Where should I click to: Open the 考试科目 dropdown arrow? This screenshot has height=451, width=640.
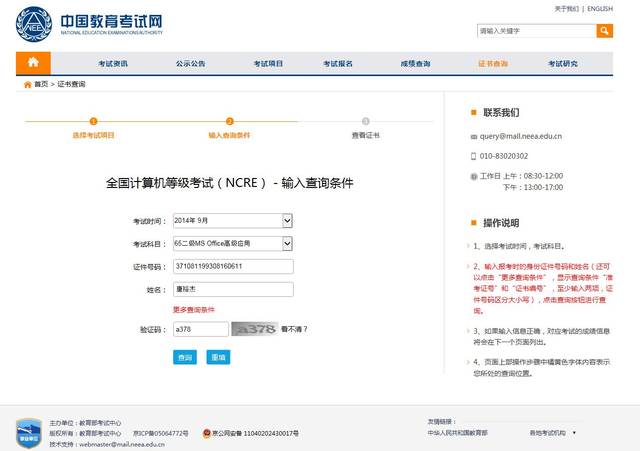pos(287,244)
